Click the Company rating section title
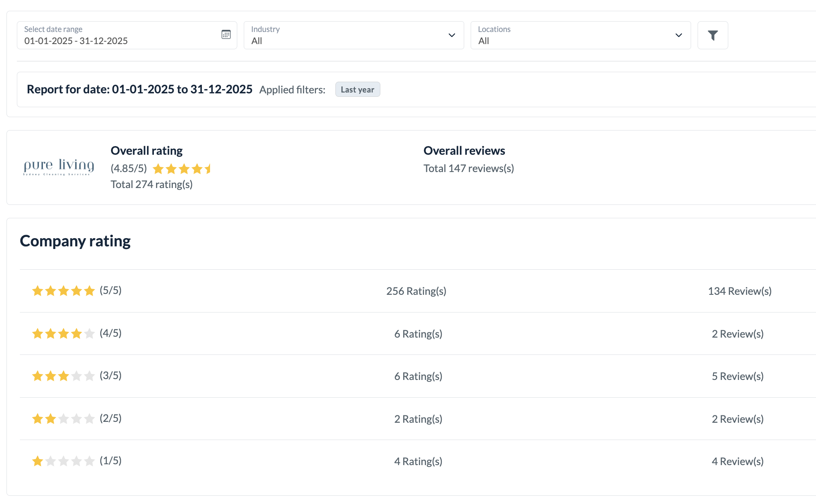This screenshot has width=816, height=504. (x=75, y=241)
